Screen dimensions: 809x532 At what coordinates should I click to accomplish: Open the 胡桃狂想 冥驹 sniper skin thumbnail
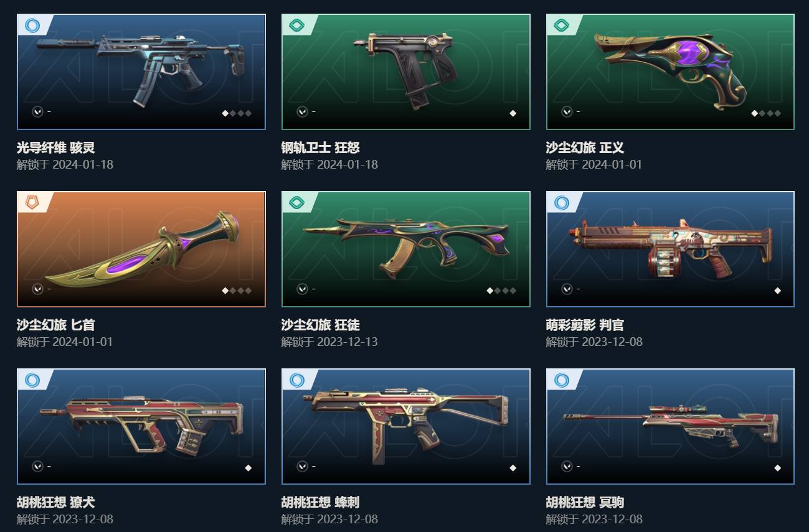click(x=670, y=427)
